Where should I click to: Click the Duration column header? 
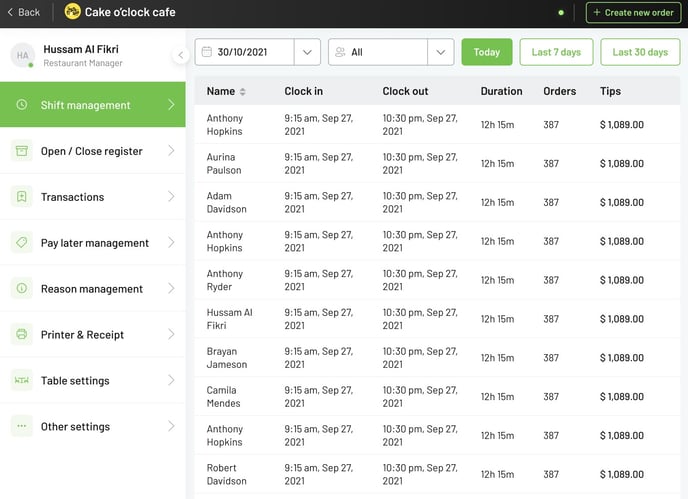click(x=501, y=91)
